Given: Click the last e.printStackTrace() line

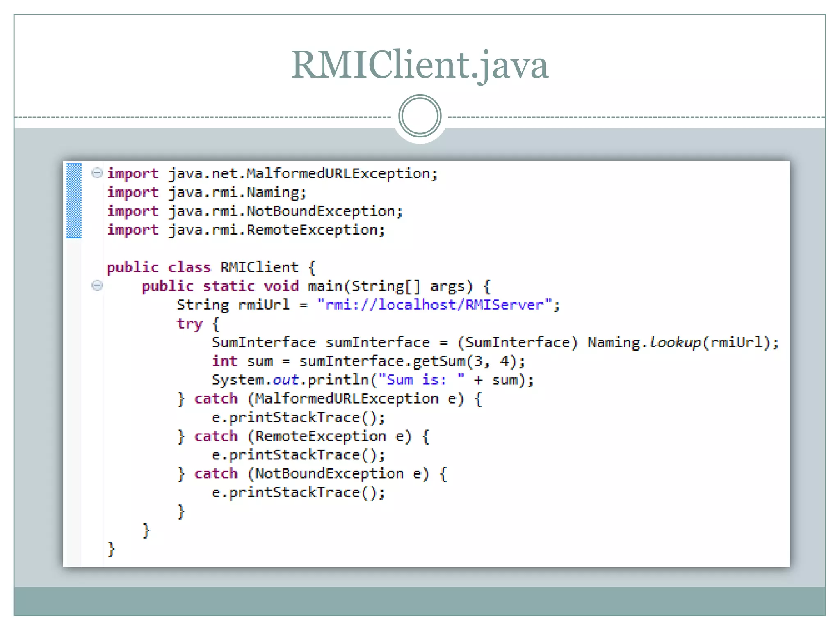Looking at the screenshot, I should (x=299, y=493).
